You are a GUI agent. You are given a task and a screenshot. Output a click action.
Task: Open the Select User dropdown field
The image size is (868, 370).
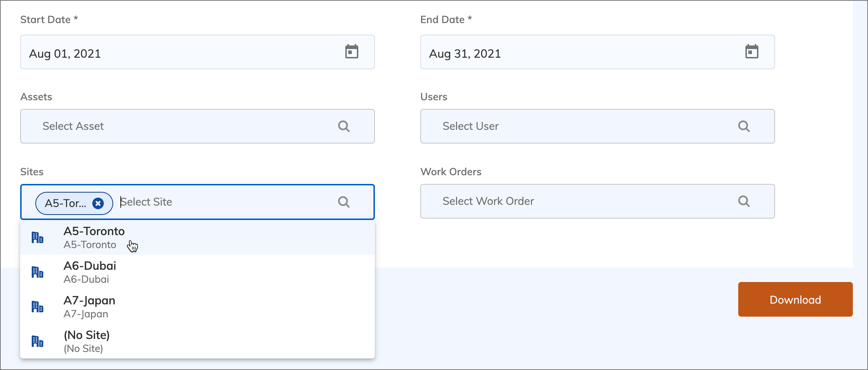(x=597, y=126)
